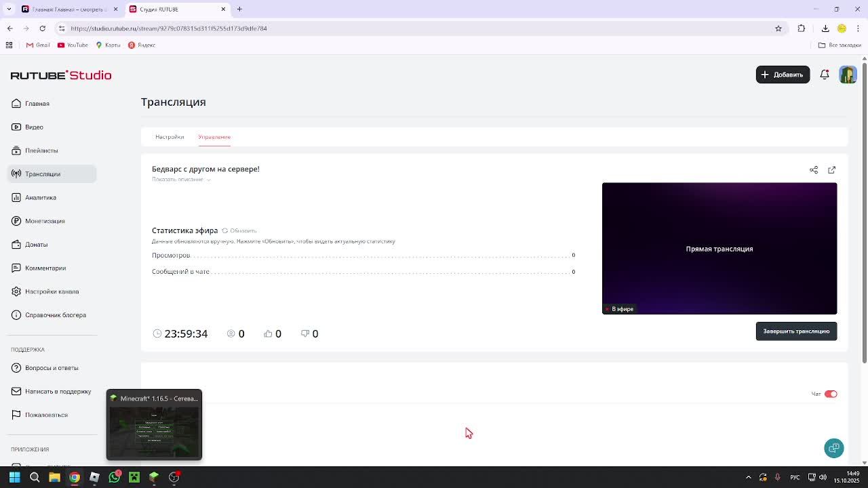868x488 pixels.
Task: Open the tab search dropdown arrow
Action: [x=9, y=9]
